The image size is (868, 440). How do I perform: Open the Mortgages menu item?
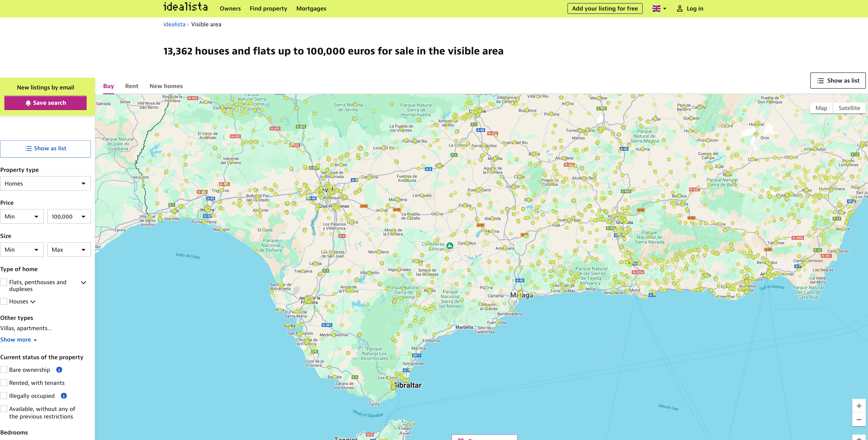click(311, 9)
